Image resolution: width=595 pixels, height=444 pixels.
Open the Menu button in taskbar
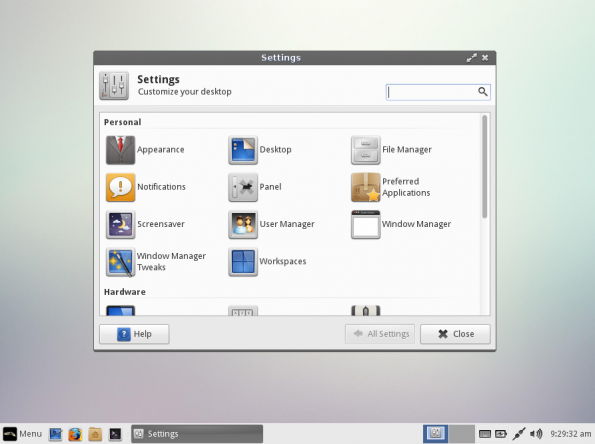pyautogui.click(x=22, y=434)
